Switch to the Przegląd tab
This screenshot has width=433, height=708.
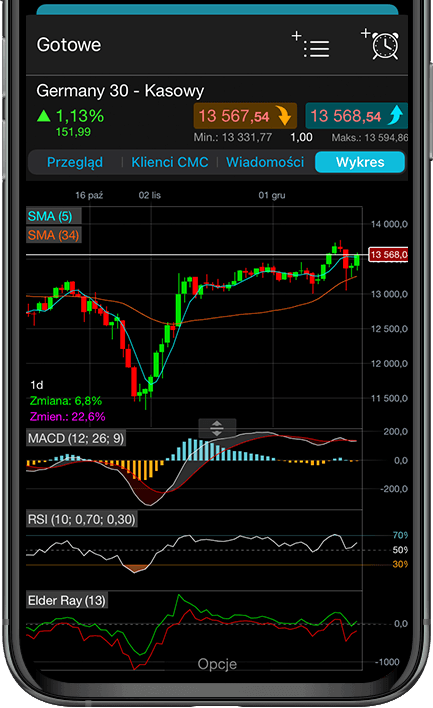[x=75, y=162]
